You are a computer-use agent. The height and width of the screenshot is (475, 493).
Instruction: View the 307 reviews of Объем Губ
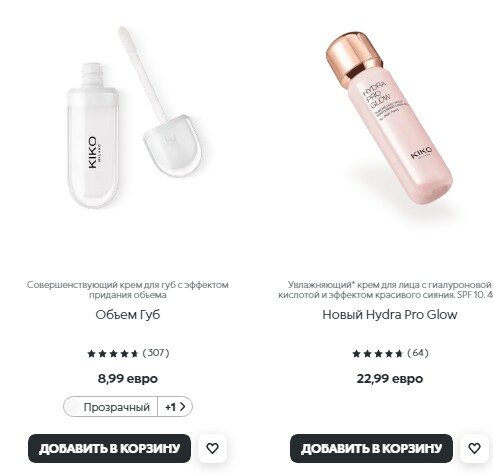point(156,353)
